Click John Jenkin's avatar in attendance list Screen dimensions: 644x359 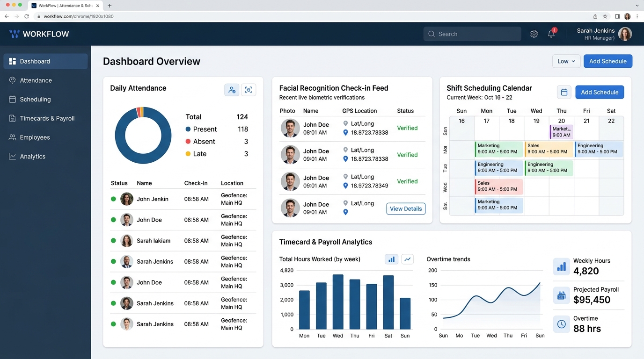(x=127, y=199)
